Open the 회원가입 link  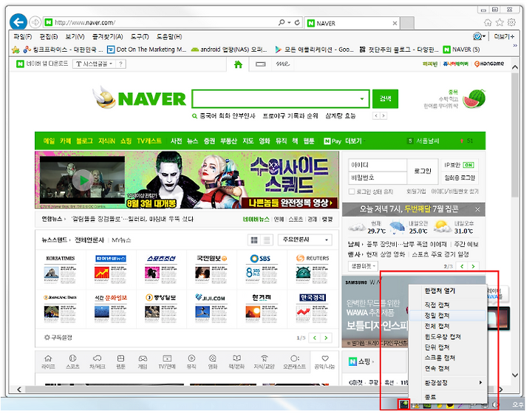[x=416, y=191]
